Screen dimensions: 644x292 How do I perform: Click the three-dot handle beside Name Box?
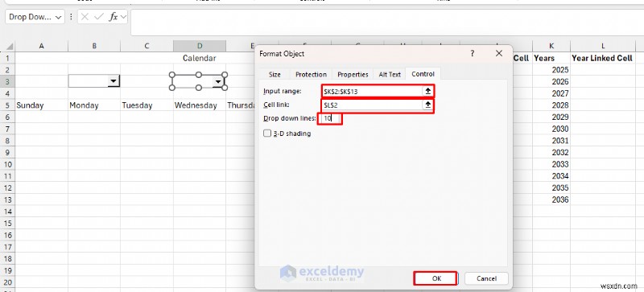point(71,17)
